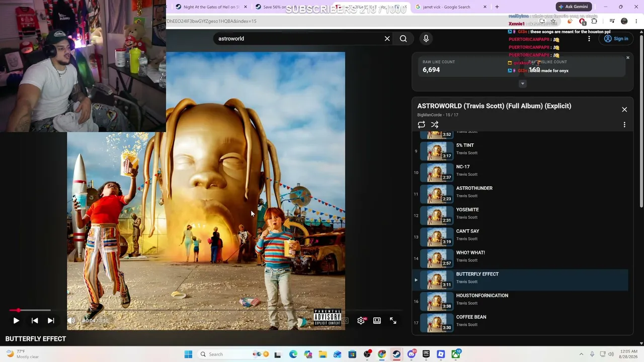Open the Chrome extensions puzzle icon
The height and width of the screenshot is (362, 644).
tap(594, 21)
